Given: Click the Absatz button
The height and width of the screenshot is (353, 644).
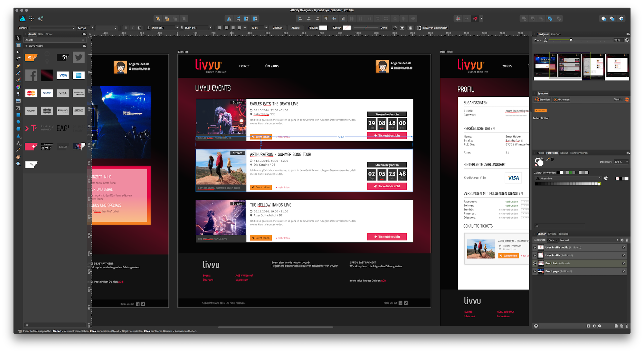Looking at the screenshot, I should (296, 28).
